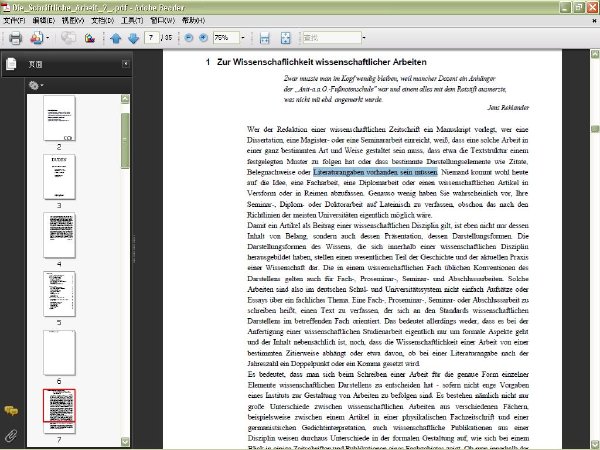Image resolution: width=600 pixels, height=450 pixels.
Task: Open the Pages panel icon in the sidebar
Action: click(11, 64)
